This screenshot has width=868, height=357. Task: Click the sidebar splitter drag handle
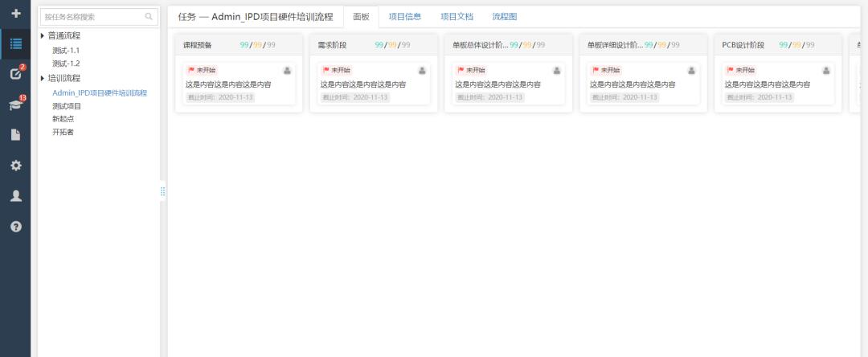tap(162, 191)
